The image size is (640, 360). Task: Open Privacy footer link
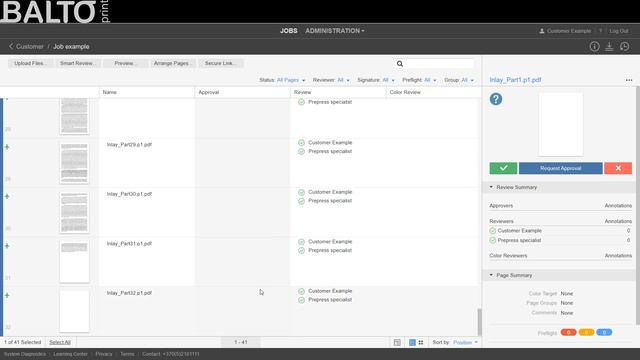point(104,354)
